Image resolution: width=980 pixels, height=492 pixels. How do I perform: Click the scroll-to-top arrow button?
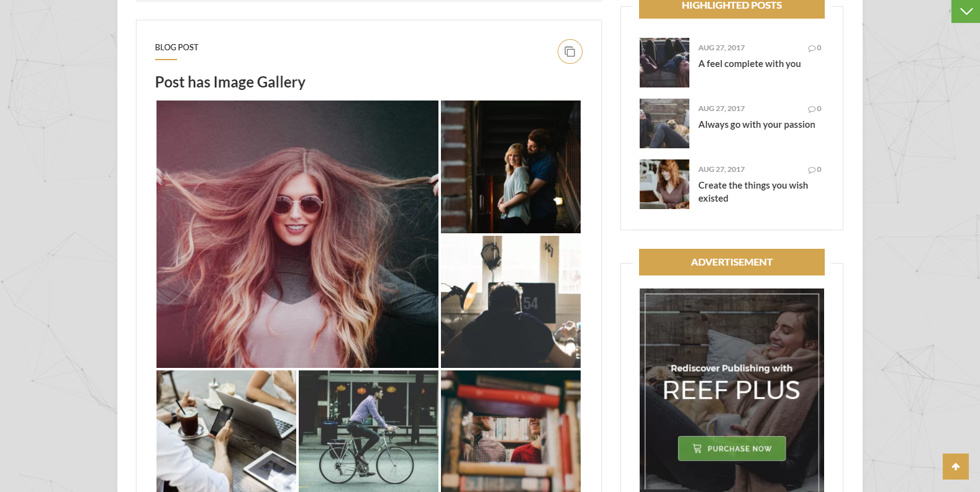click(955, 467)
